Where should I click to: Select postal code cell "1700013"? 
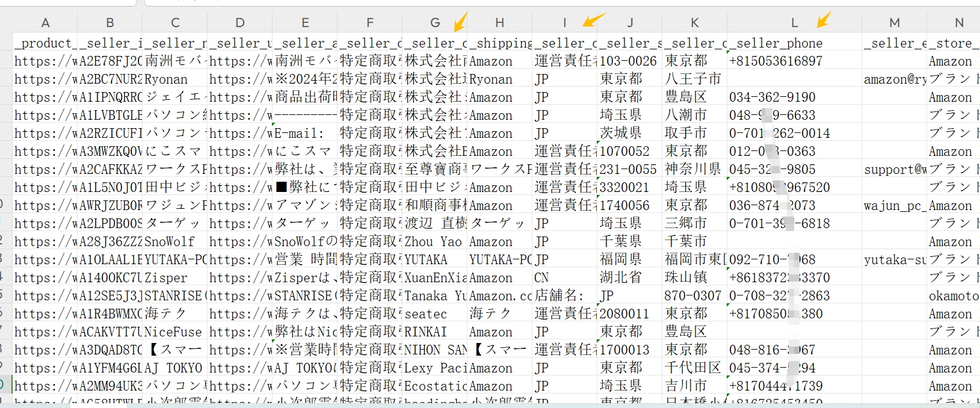[x=630, y=350]
